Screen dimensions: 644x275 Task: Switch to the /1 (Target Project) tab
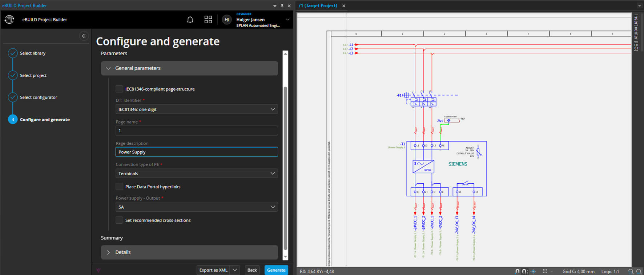click(318, 5)
